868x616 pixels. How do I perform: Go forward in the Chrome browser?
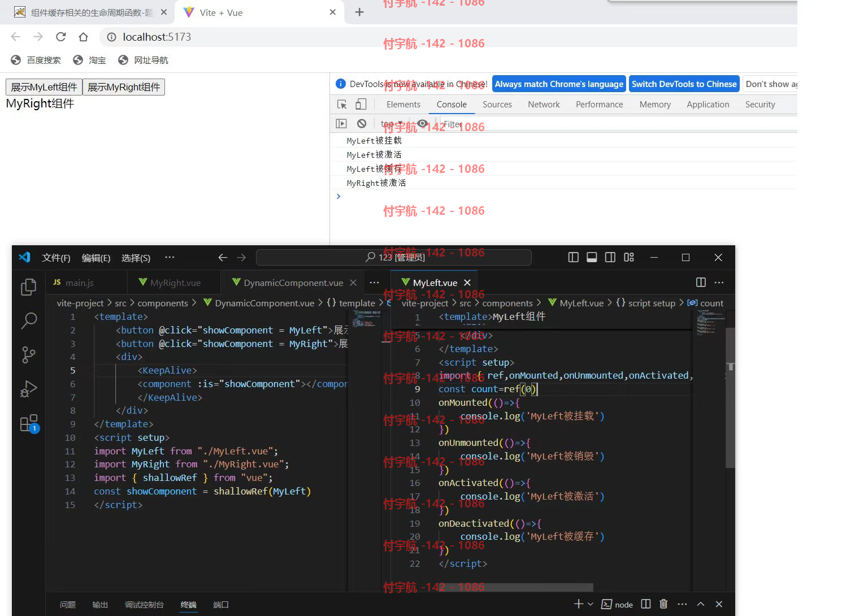(38, 37)
